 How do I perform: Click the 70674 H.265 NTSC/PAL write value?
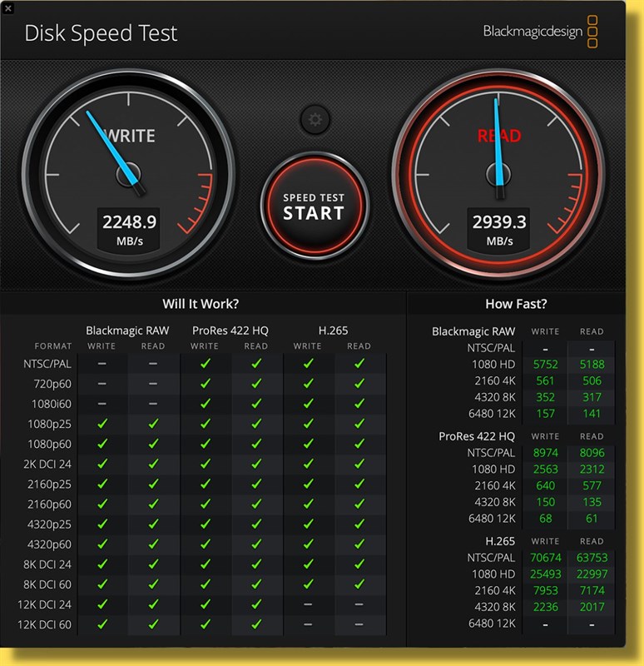coord(545,558)
